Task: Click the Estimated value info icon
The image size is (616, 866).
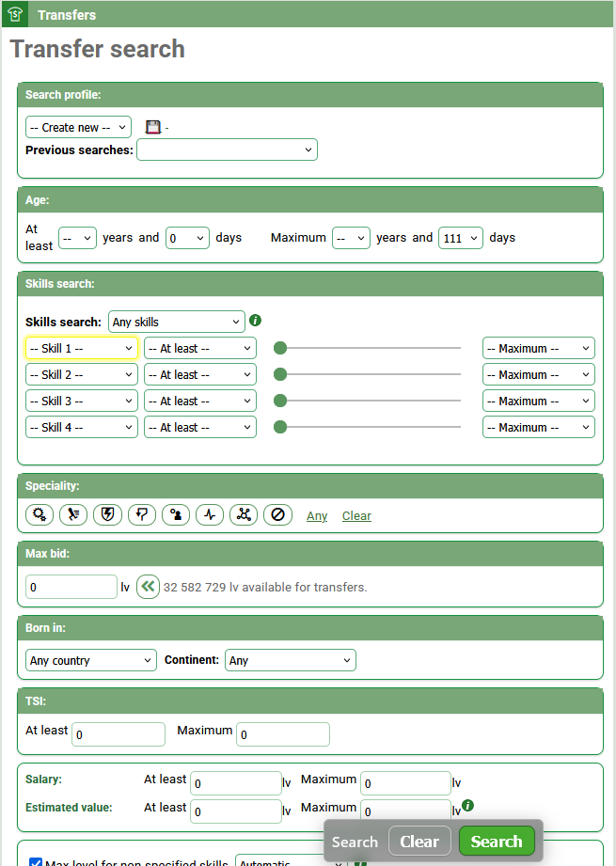Action: click(468, 805)
